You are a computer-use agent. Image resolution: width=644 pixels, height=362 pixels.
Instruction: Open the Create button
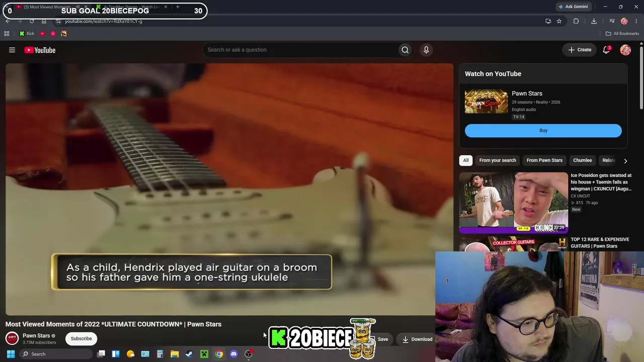tap(580, 50)
